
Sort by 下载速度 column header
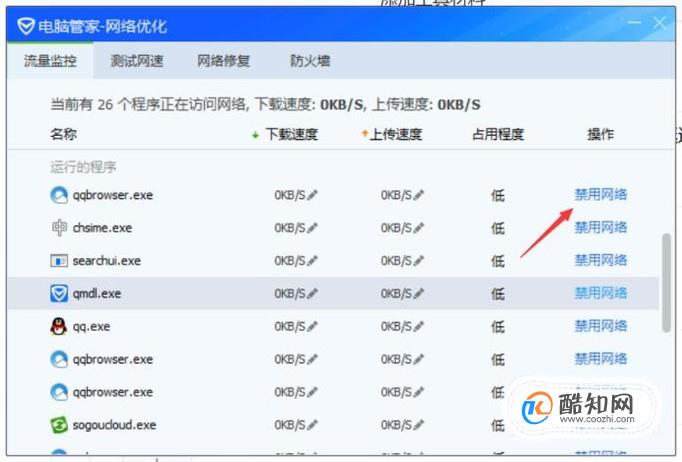coord(291,134)
